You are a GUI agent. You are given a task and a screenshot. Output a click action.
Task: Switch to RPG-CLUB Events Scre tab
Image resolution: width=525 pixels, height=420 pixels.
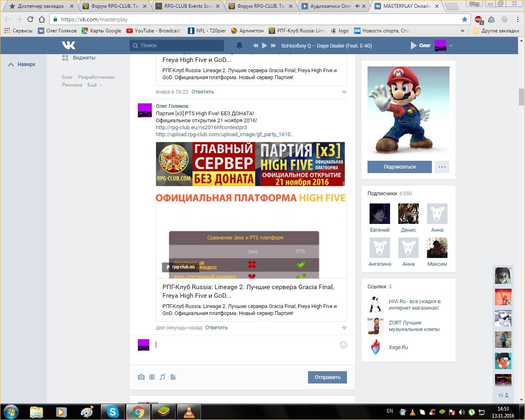pos(188,6)
